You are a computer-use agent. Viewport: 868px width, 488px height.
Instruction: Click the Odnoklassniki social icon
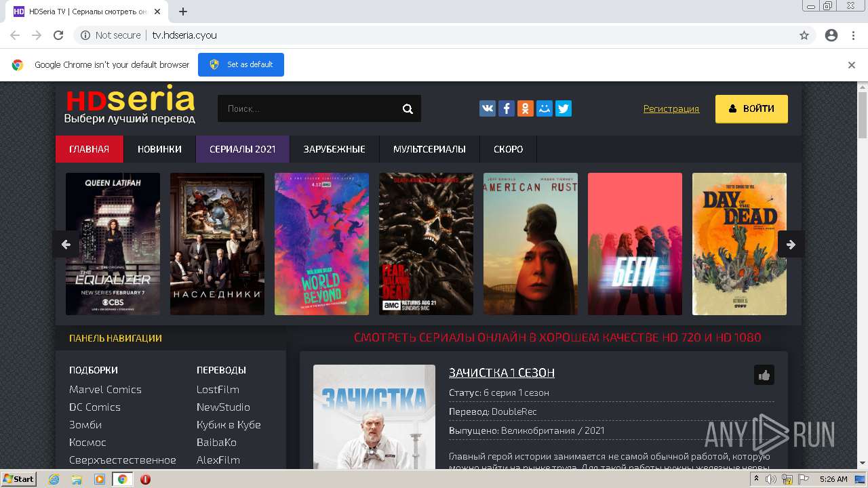tap(526, 108)
